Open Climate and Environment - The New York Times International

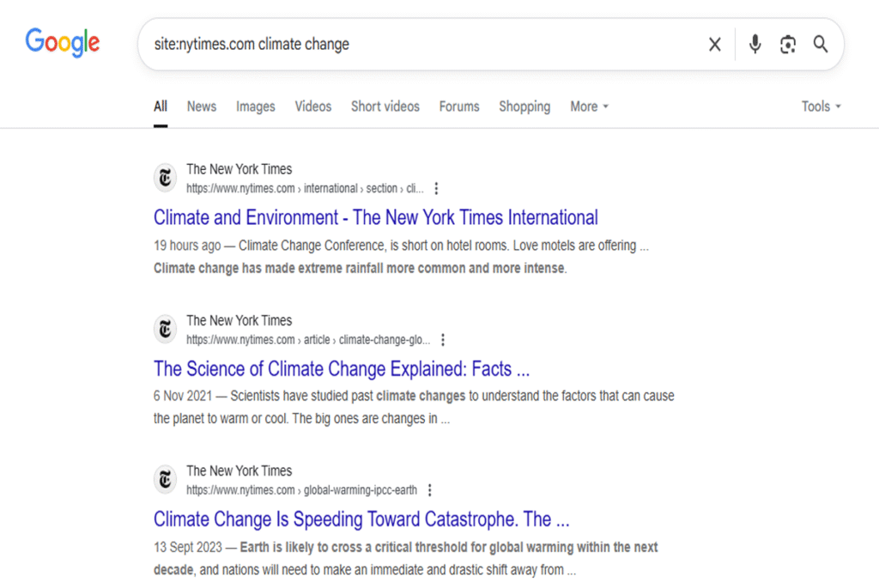tap(376, 217)
